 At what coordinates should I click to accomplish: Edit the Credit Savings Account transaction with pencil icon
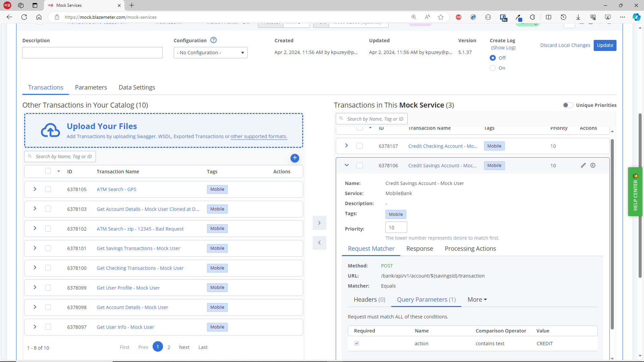(583, 165)
